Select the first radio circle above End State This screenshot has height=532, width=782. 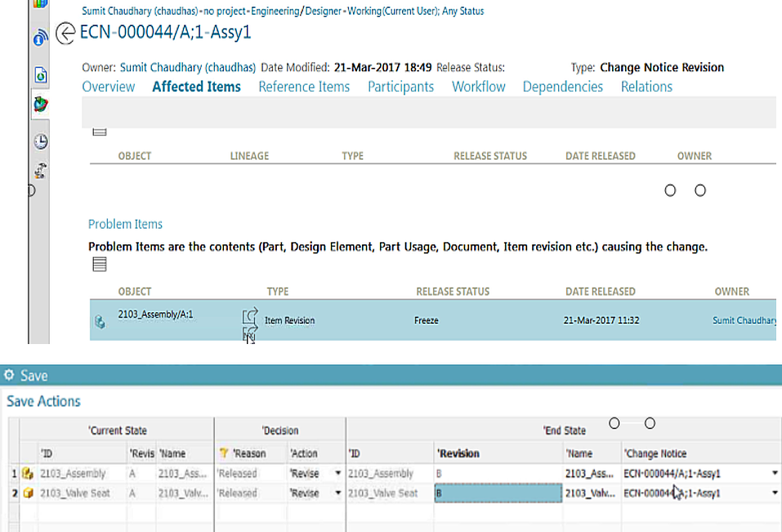click(x=614, y=423)
